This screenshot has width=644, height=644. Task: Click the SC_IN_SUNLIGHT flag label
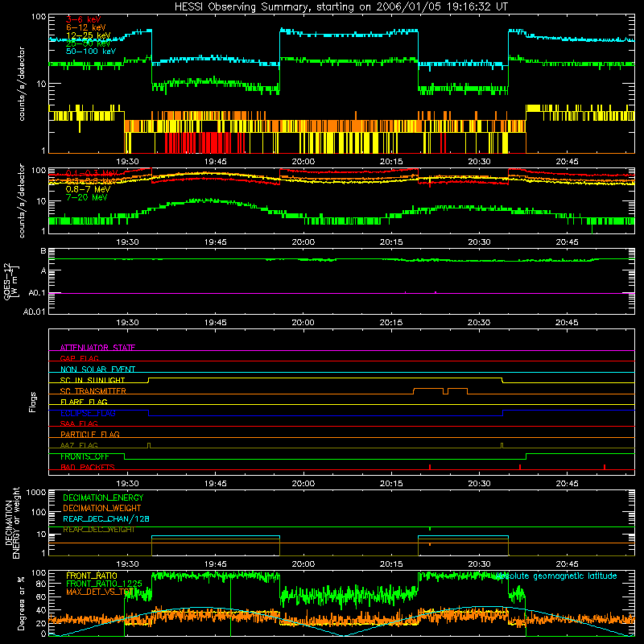tap(93, 380)
